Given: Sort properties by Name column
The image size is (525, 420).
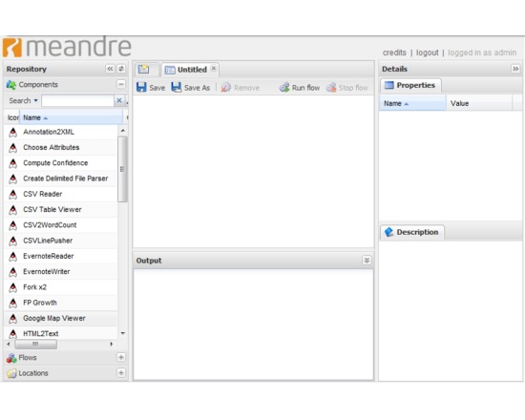Looking at the screenshot, I should click(412, 103).
